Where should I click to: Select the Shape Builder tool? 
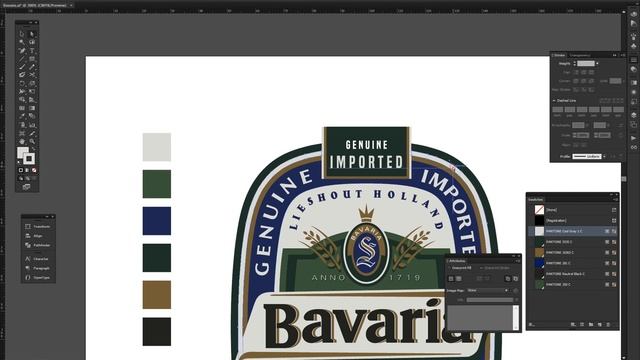tap(22, 100)
